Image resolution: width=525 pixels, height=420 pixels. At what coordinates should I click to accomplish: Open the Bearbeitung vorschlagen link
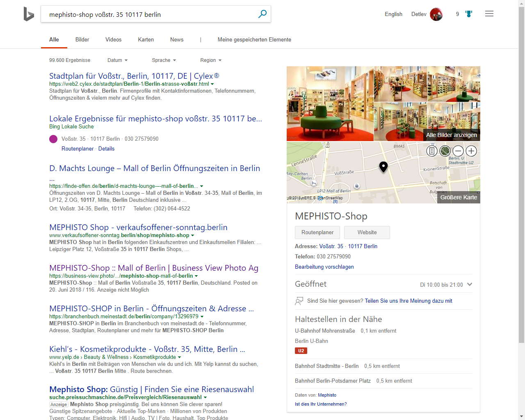(324, 267)
